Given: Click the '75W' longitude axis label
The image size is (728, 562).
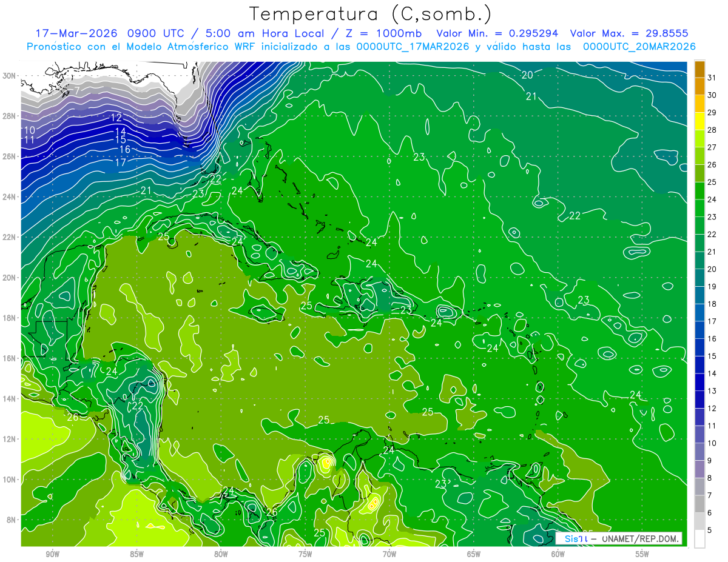Looking at the screenshot, I should pyautogui.click(x=305, y=554).
